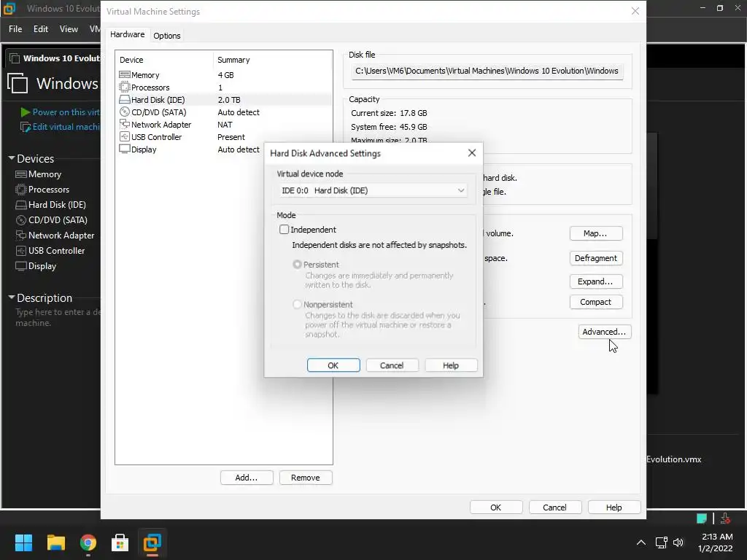Click the Add... device button
The height and width of the screenshot is (560, 747).
point(247,478)
